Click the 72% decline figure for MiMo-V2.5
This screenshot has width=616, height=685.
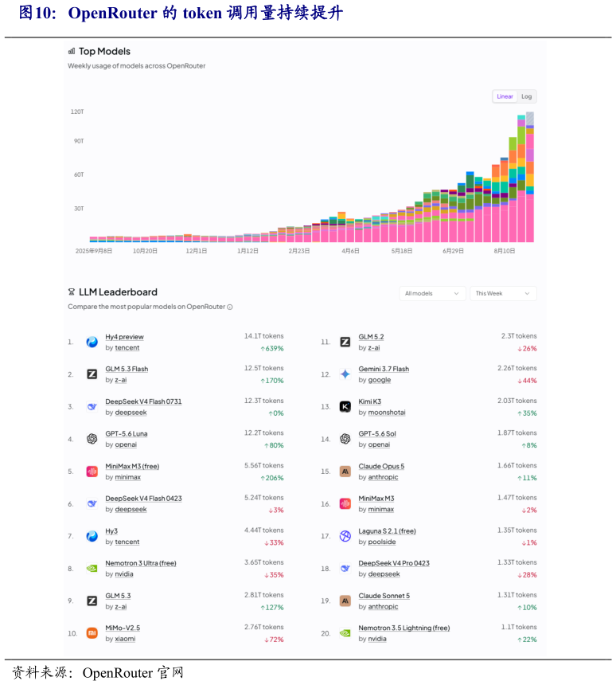click(x=274, y=640)
